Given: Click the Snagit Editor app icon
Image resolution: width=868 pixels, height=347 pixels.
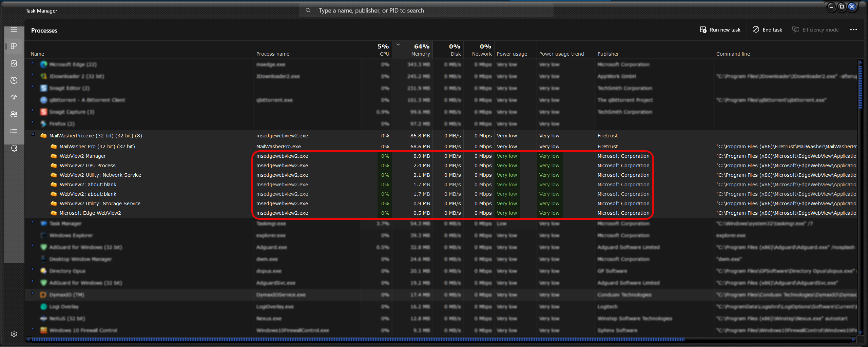Looking at the screenshot, I should tap(43, 88).
